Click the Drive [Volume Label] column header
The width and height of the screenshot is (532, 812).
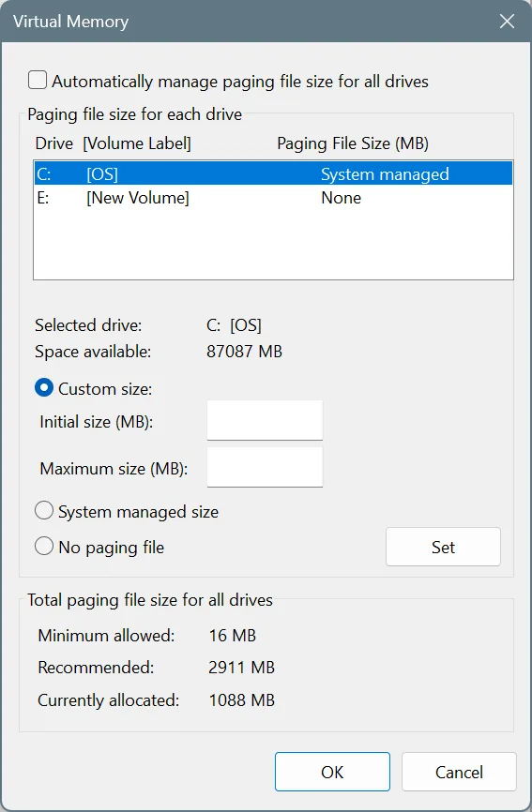coord(113,143)
